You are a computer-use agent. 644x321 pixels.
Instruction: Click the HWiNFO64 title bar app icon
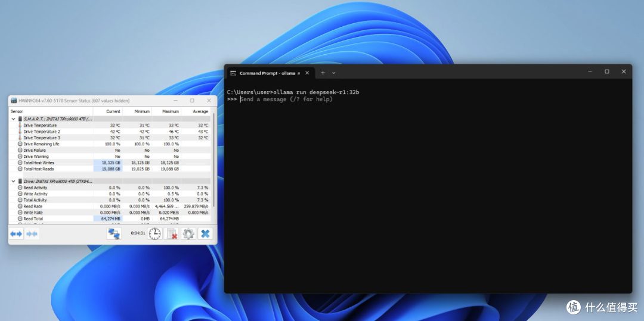coord(14,101)
